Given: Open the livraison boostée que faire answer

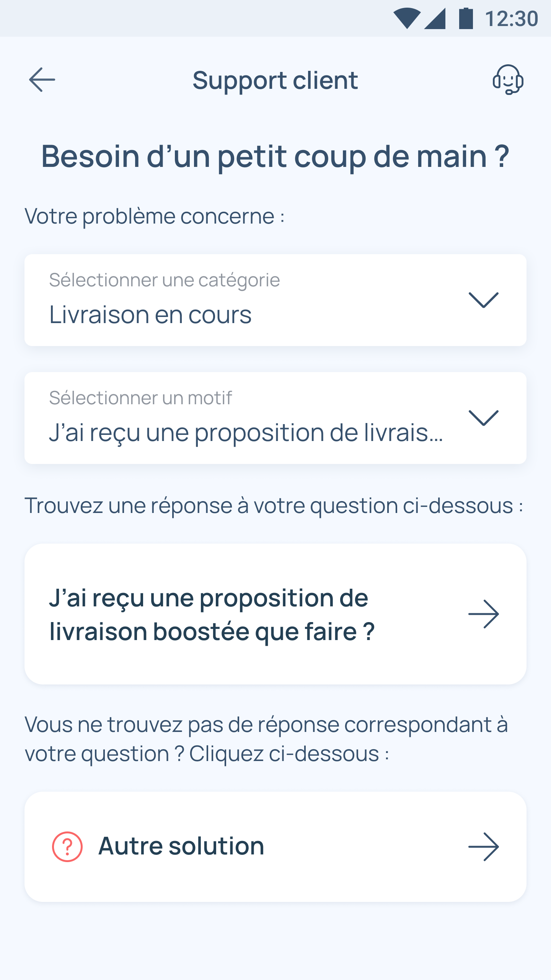Looking at the screenshot, I should tap(275, 614).
